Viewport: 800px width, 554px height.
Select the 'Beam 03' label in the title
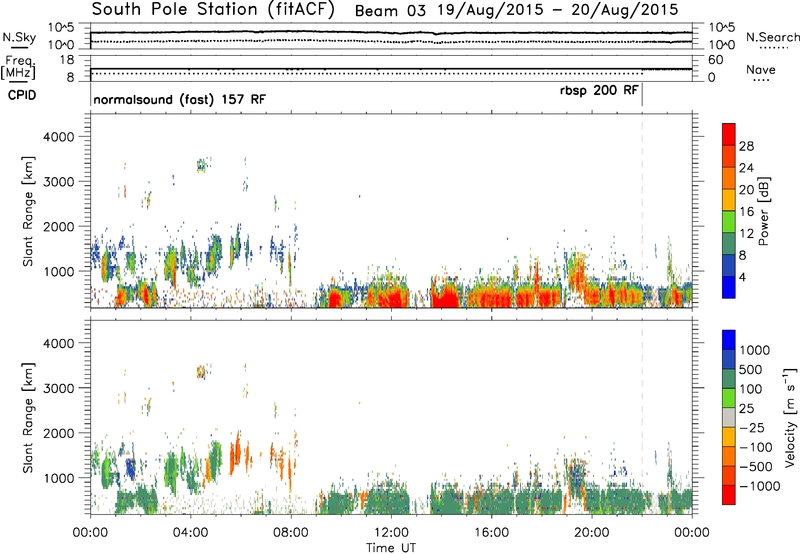390,10
